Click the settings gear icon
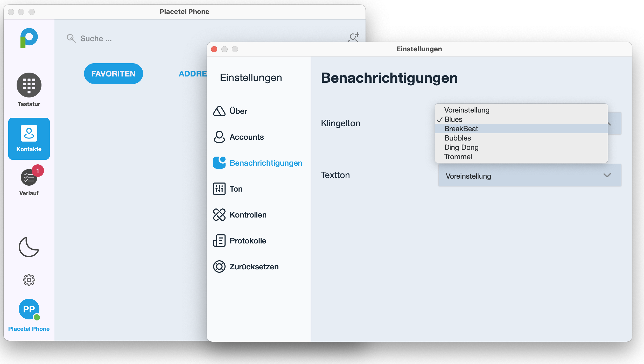 coord(29,280)
